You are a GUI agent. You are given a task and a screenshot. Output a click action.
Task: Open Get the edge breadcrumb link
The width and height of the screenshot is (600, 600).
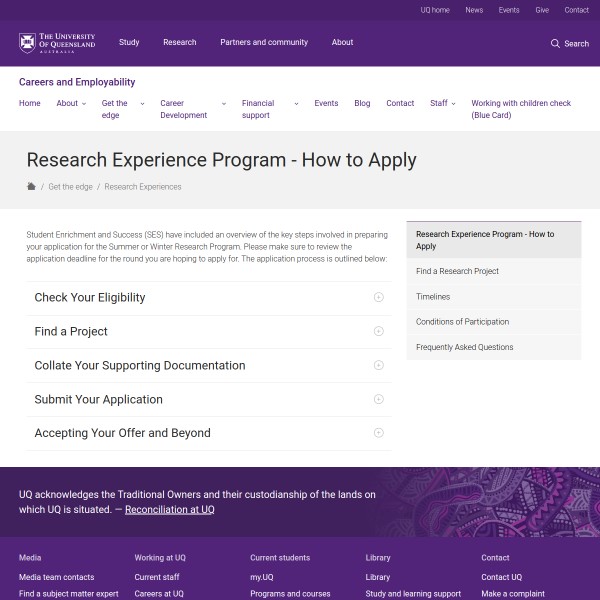68,186
